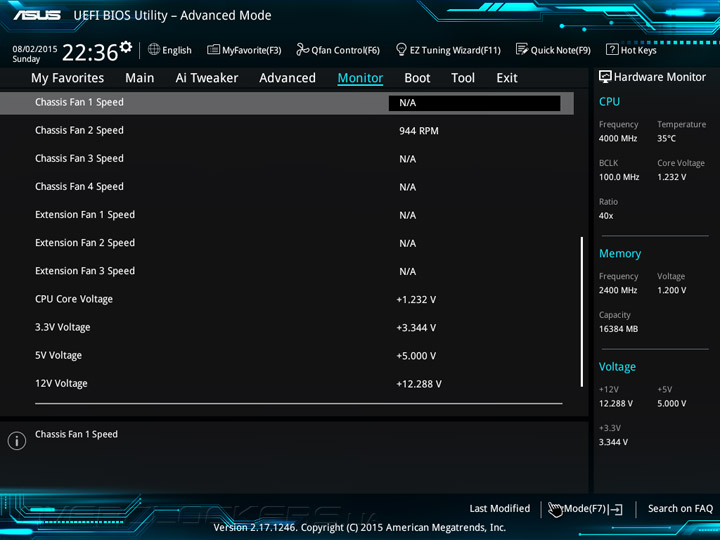
Task: Open Search on FAQ
Action: coord(681,508)
